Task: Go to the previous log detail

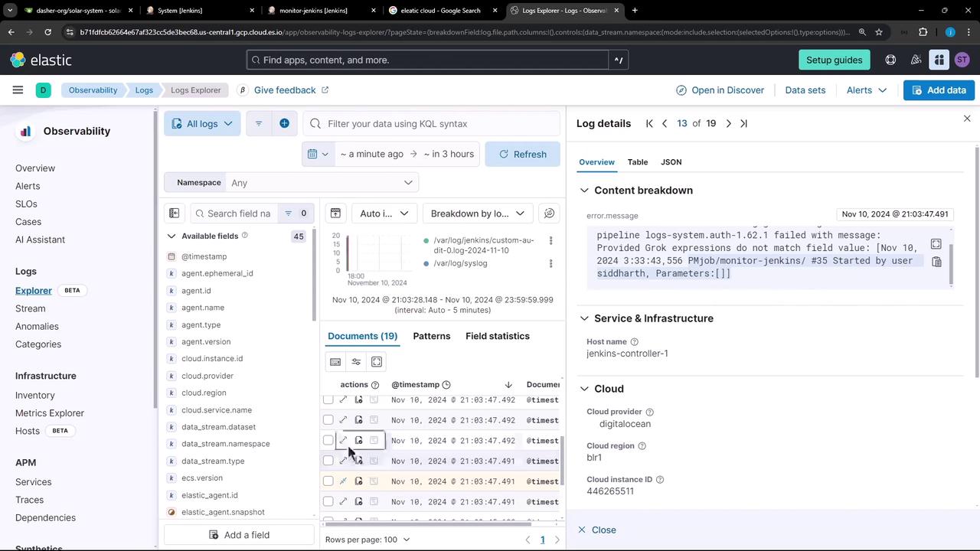Action: pyautogui.click(x=665, y=123)
